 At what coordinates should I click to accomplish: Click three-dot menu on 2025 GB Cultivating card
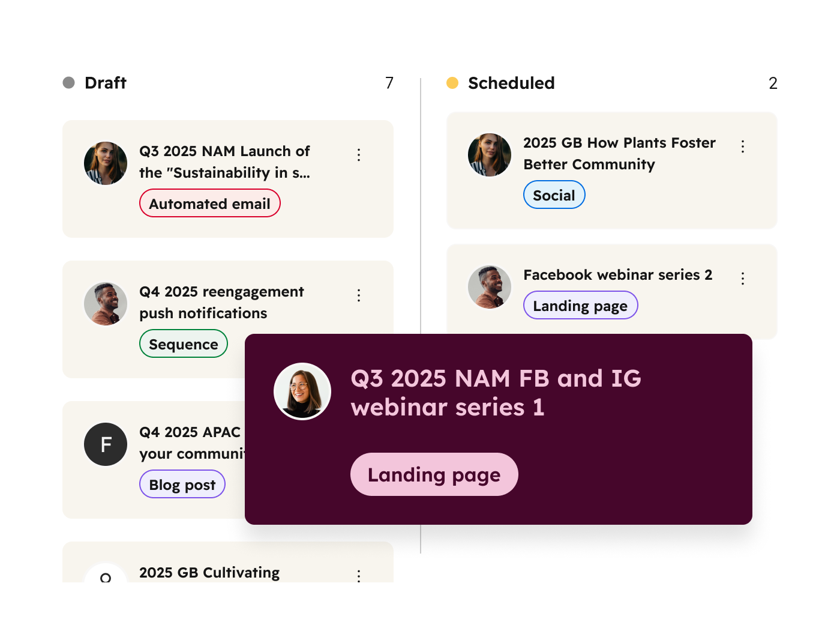pos(359,575)
